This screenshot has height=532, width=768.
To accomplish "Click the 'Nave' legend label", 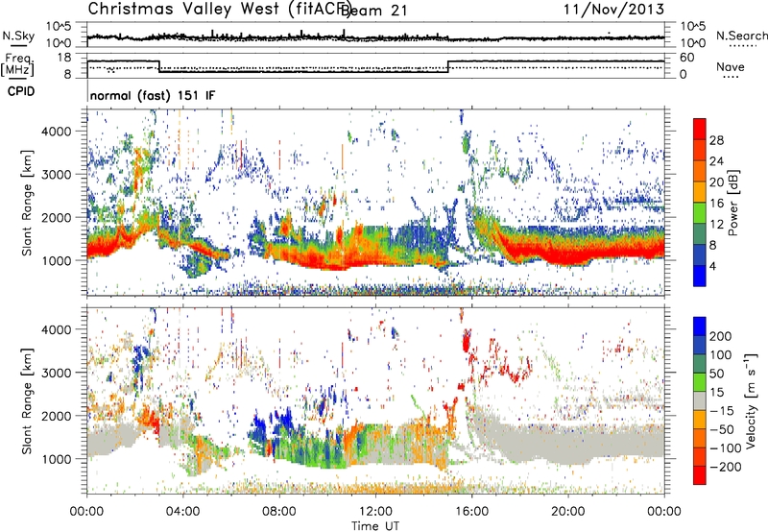I will tap(731, 67).
